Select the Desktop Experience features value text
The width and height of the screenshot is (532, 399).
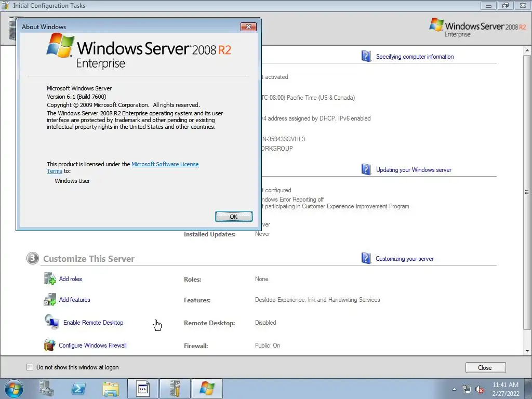[x=317, y=300]
